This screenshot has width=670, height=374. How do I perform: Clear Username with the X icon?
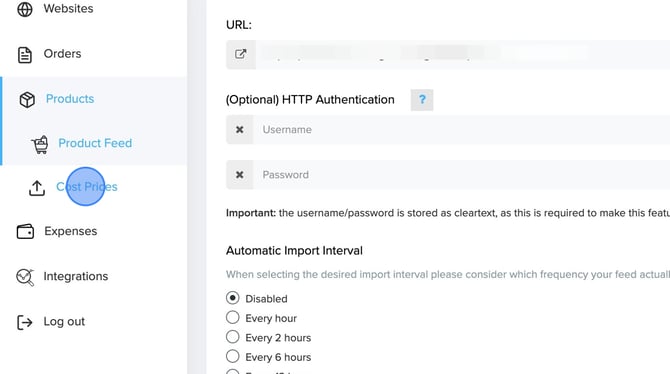pos(240,130)
